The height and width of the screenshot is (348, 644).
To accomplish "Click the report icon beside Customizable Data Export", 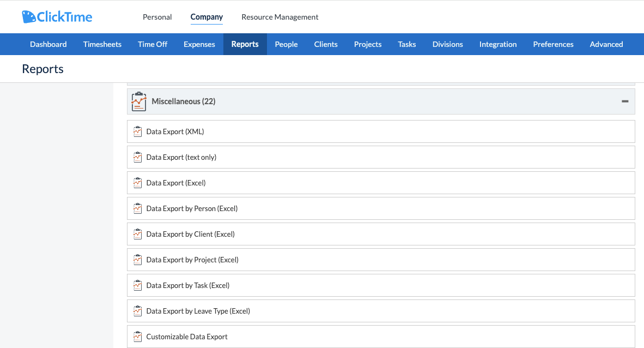I will (137, 337).
